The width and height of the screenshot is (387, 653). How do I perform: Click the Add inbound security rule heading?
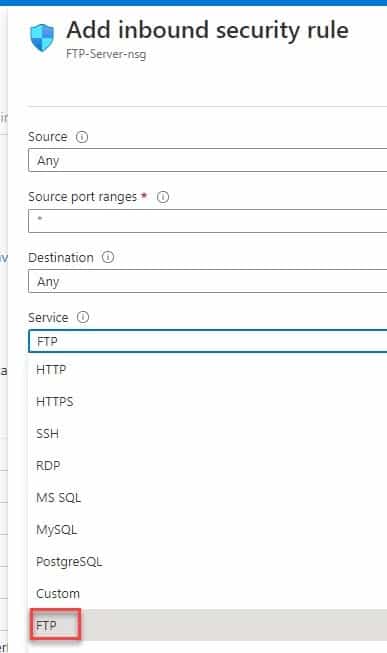pos(207,30)
